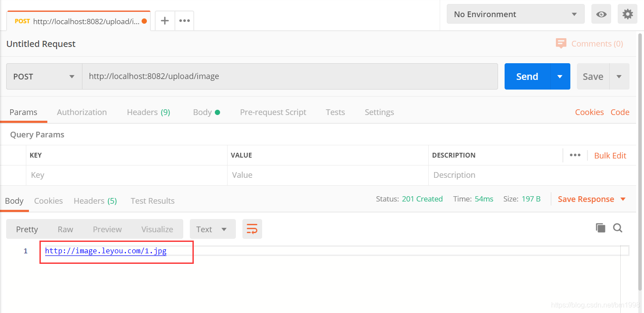Click the Comments speech bubble icon

coord(561,43)
